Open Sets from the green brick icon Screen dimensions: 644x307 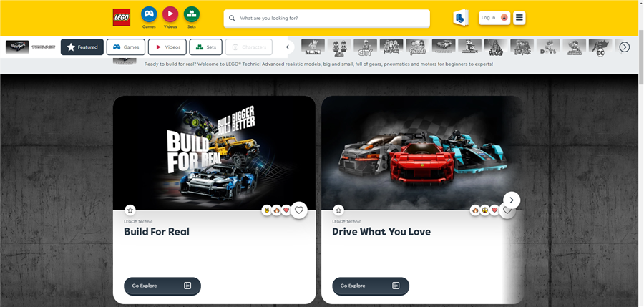tap(191, 14)
